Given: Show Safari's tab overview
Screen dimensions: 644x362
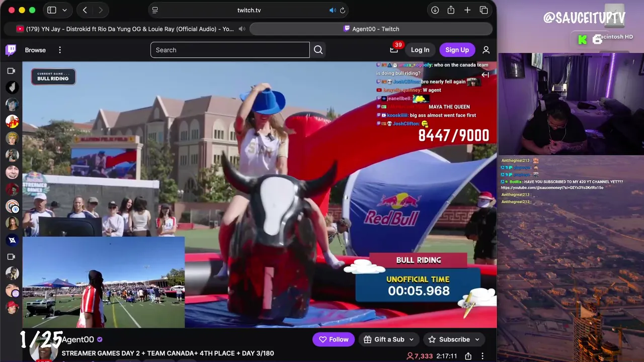Looking at the screenshot, I should 484,10.
